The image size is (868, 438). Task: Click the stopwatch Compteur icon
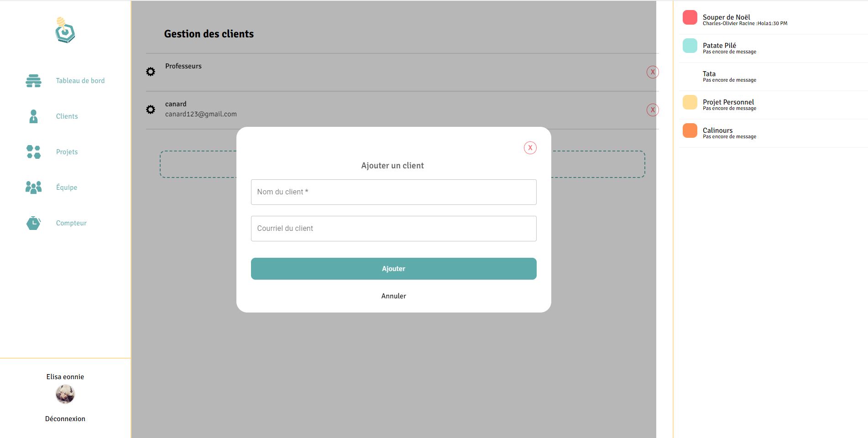33,223
